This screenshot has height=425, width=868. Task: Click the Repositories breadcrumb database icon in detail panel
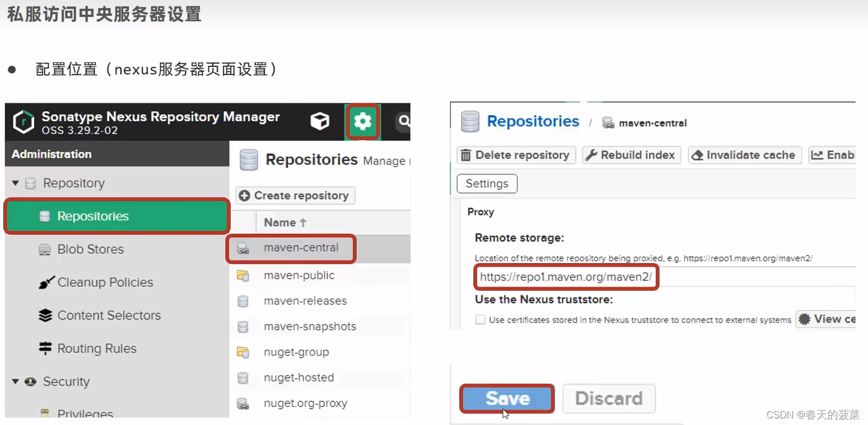pyautogui.click(x=470, y=121)
